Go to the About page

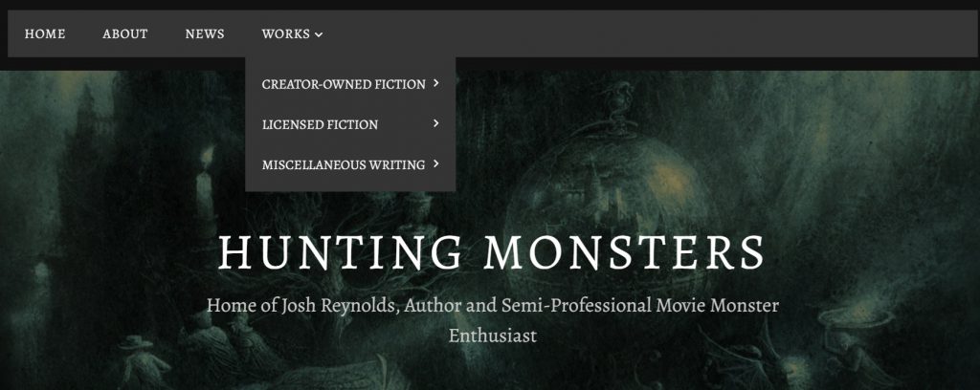(125, 34)
